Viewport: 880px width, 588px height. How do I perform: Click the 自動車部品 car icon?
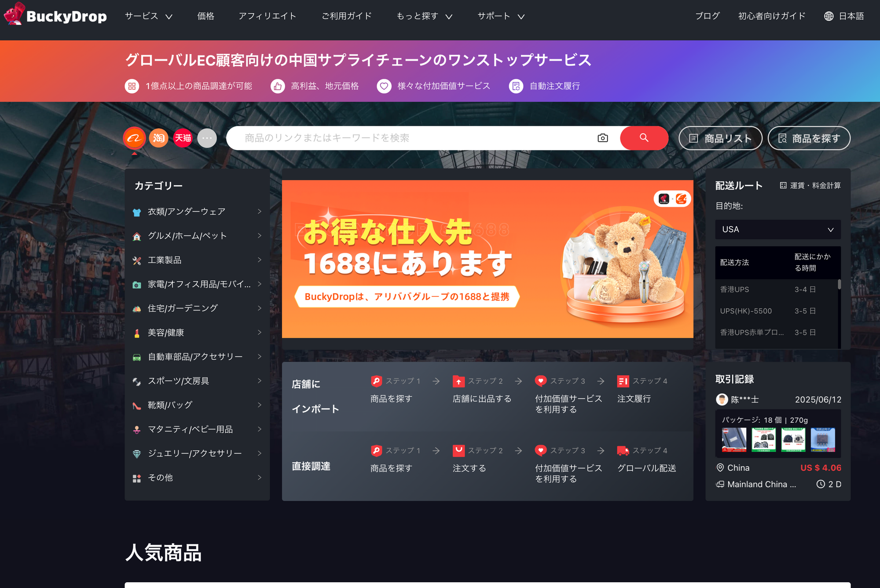(137, 358)
